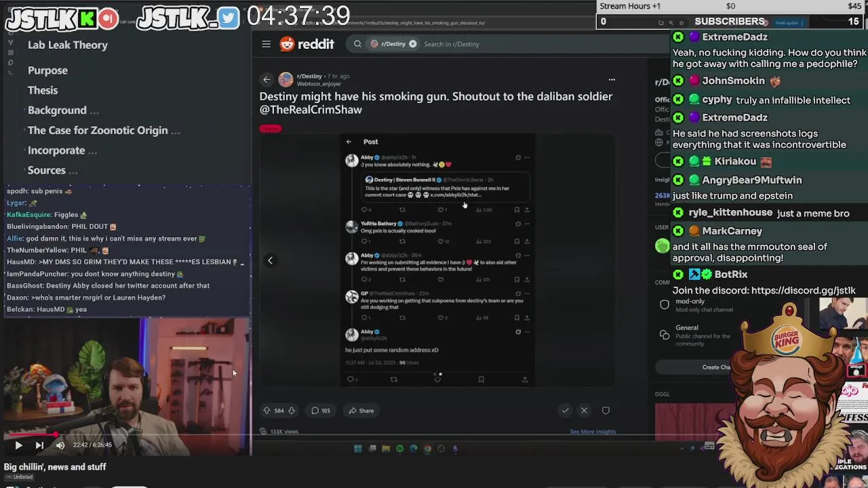Upvote the Reddit post
The image size is (868, 488).
[267, 411]
